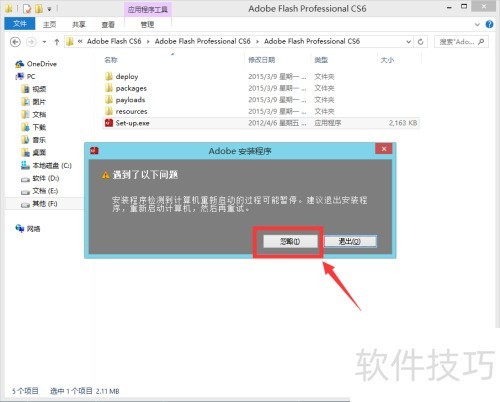Image resolution: width=500 pixels, height=402 pixels.
Task: Click the middle Adobe Flash Professional CS6 breadcrumb
Action: click(x=202, y=41)
